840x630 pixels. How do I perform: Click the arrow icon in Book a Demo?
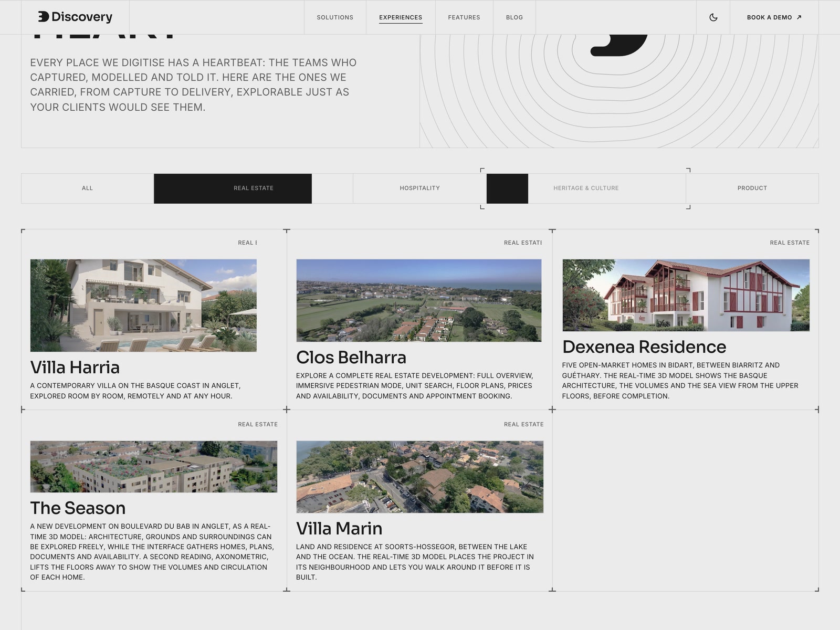(799, 17)
